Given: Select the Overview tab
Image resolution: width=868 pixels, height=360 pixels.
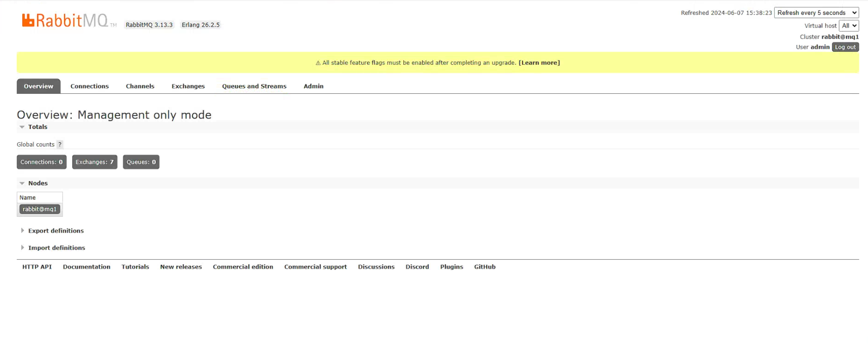Looking at the screenshot, I should point(39,86).
